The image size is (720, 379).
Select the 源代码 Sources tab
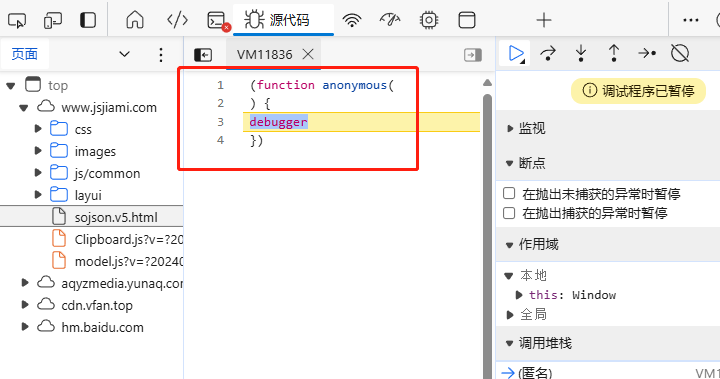pos(283,20)
